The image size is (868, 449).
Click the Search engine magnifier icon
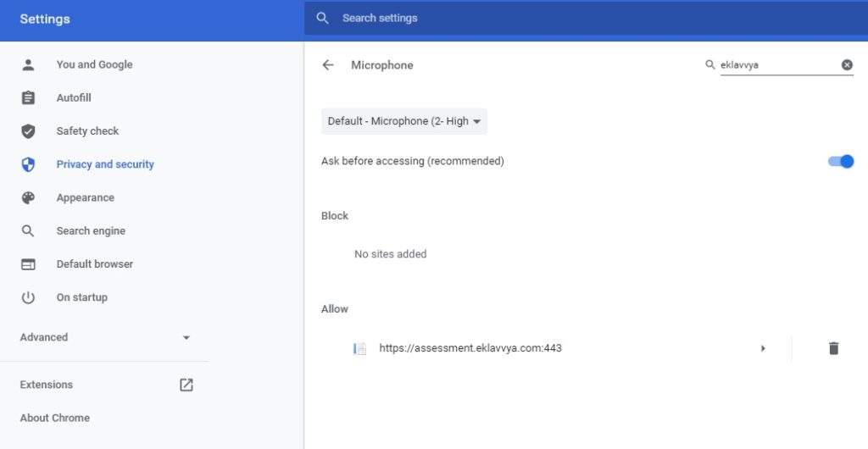pos(28,230)
